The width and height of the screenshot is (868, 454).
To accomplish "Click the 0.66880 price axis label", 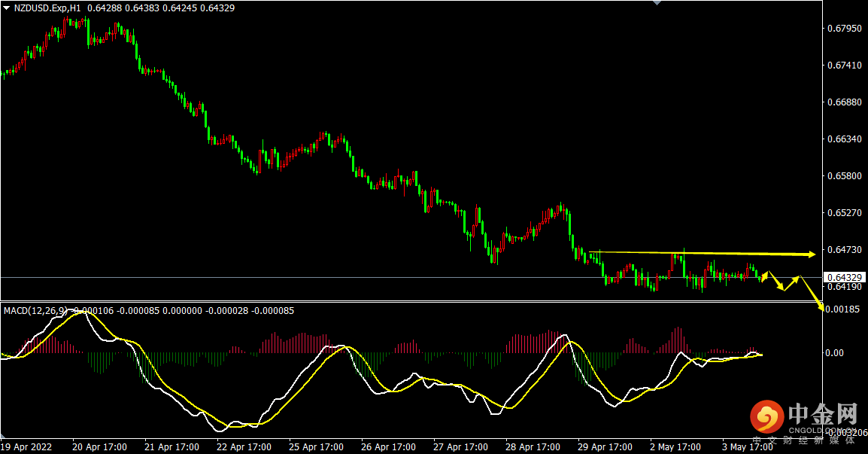I will 844,102.
